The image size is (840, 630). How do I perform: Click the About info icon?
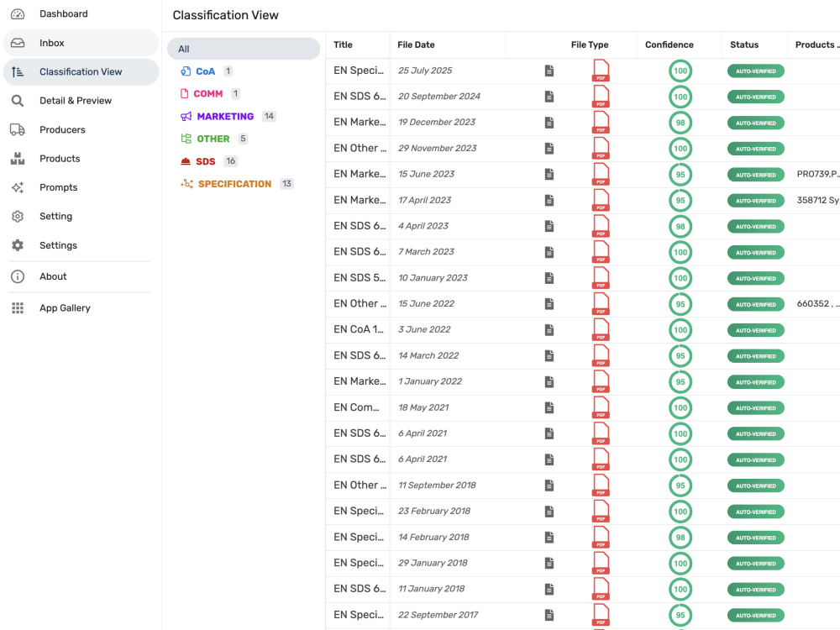18,276
